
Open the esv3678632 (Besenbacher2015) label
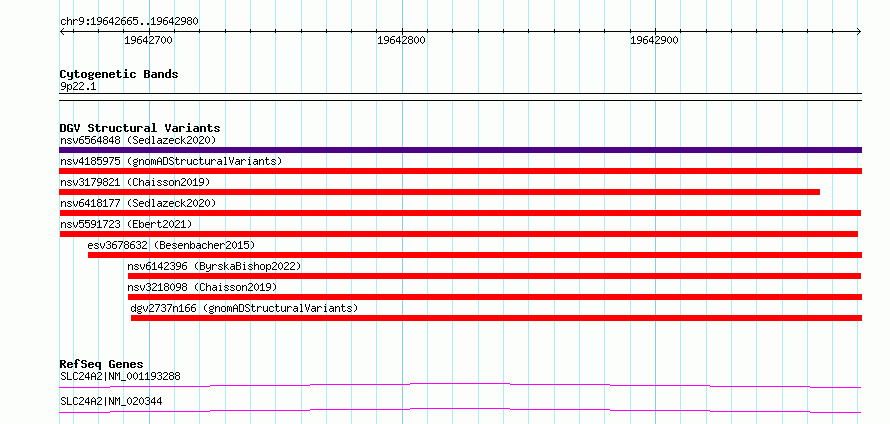[x=171, y=245]
